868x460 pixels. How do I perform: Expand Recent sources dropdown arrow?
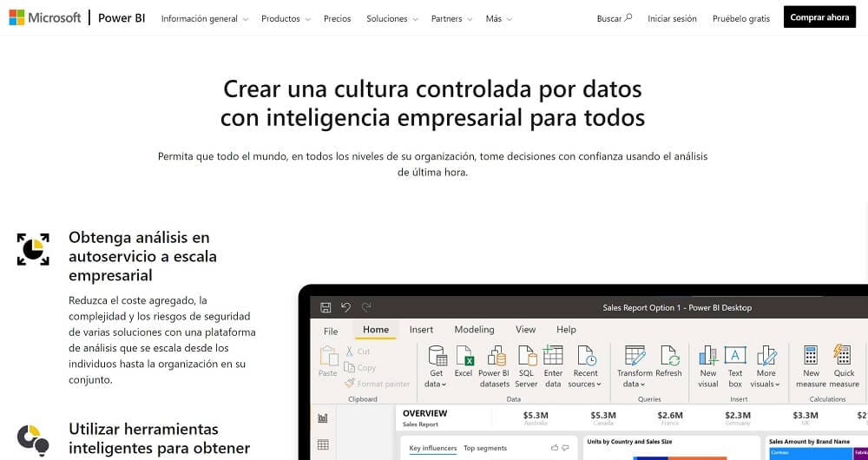click(x=598, y=384)
